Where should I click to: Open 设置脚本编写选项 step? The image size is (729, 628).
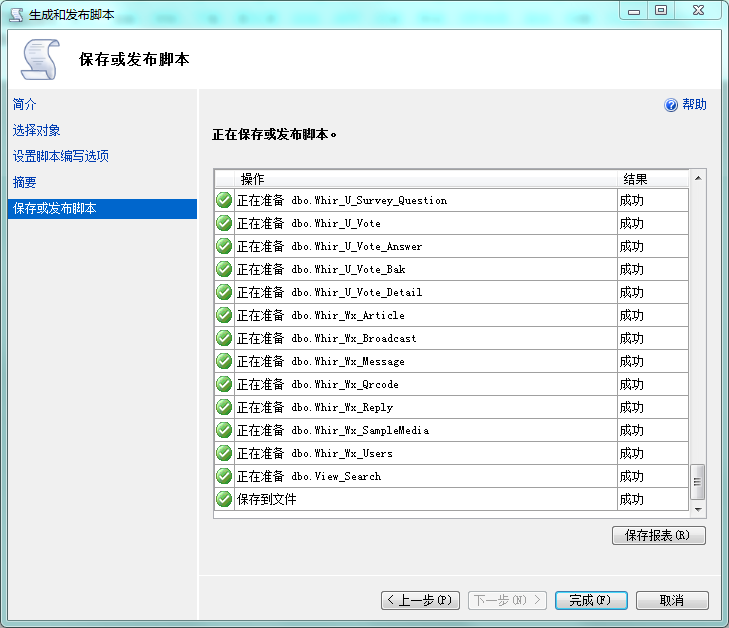point(61,156)
